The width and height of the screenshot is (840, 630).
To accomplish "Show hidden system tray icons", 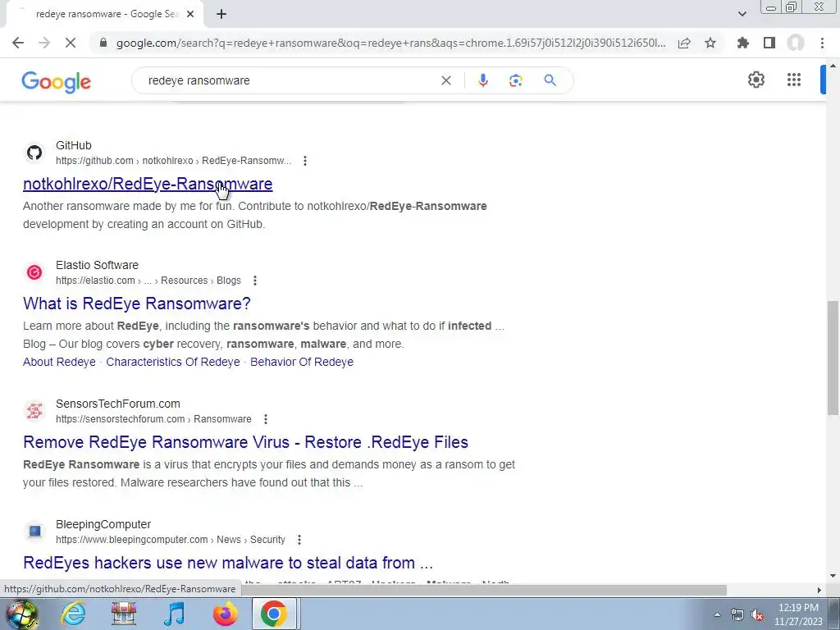I will point(717,614).
